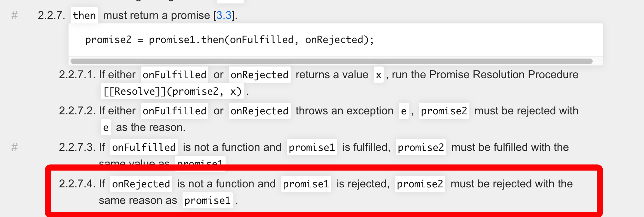Image resolution: width=644 pixels, height=217 pixels.
Task: Click onRejected code in clause 2.2.7.2
Action: point(259,111)
